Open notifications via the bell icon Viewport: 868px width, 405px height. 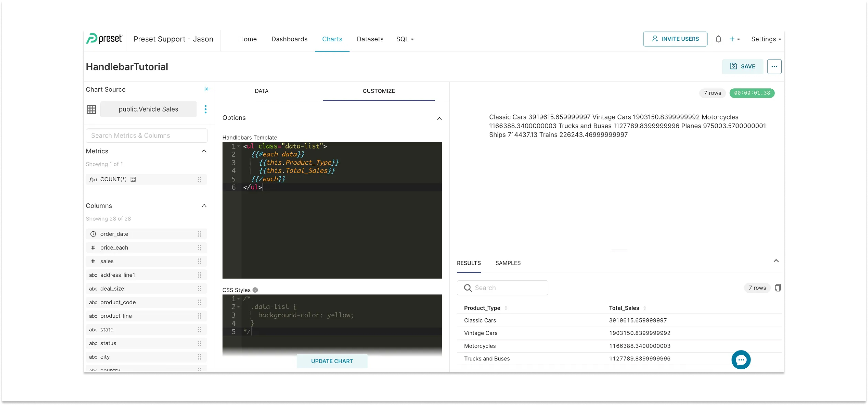(x=718, y=39)
